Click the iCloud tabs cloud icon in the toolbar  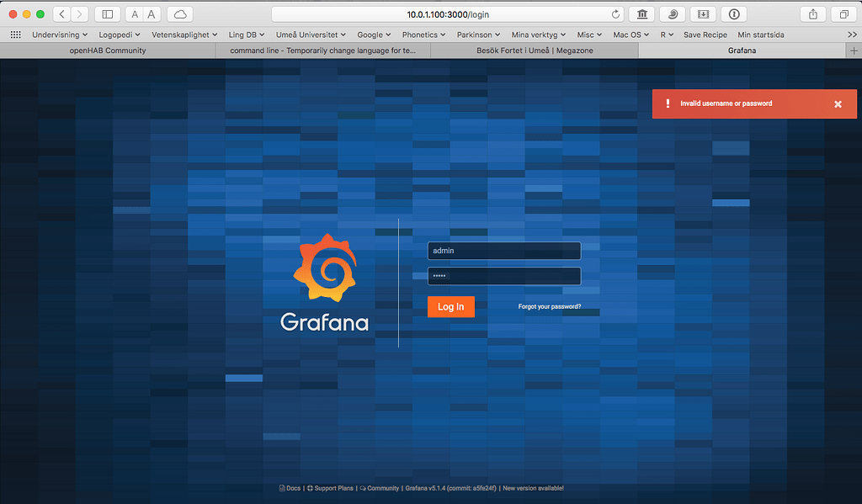point(178,13)
